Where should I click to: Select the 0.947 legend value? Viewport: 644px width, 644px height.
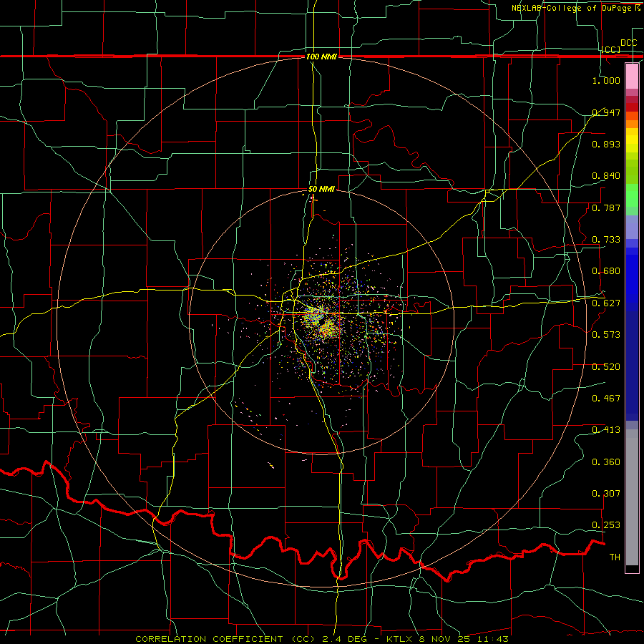click(x=606, y=112)
